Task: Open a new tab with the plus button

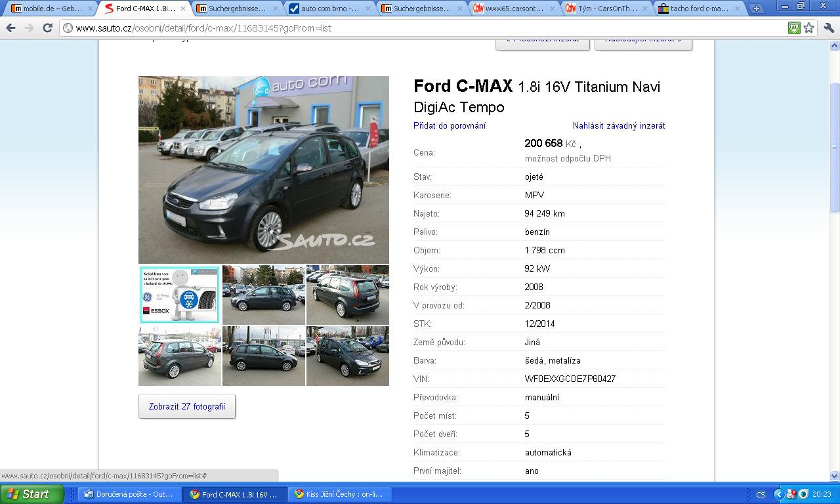Action: [x=756, y=9]
